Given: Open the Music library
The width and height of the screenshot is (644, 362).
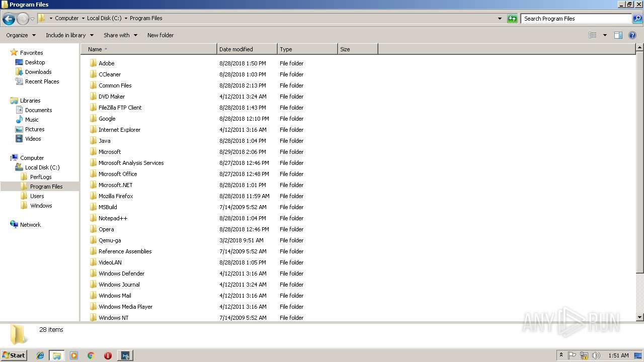Looking at the screenshot, I should pos(32,120).
